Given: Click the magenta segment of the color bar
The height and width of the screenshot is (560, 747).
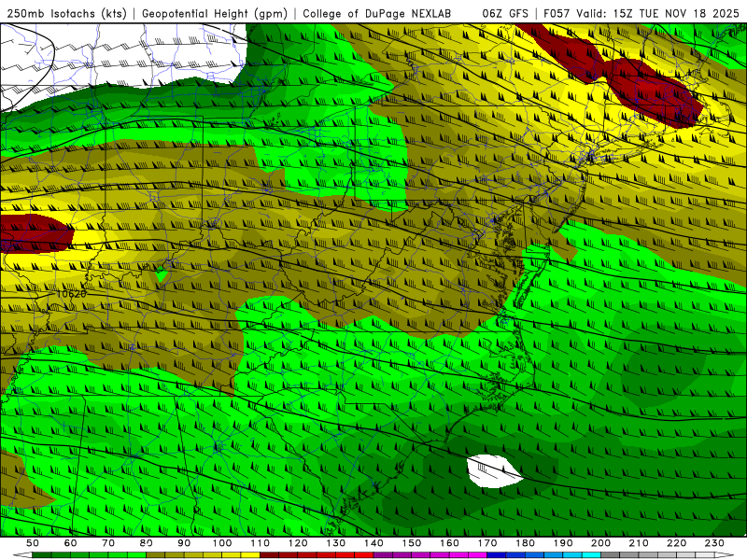Looking at the screenshot, I should [430, 555].
